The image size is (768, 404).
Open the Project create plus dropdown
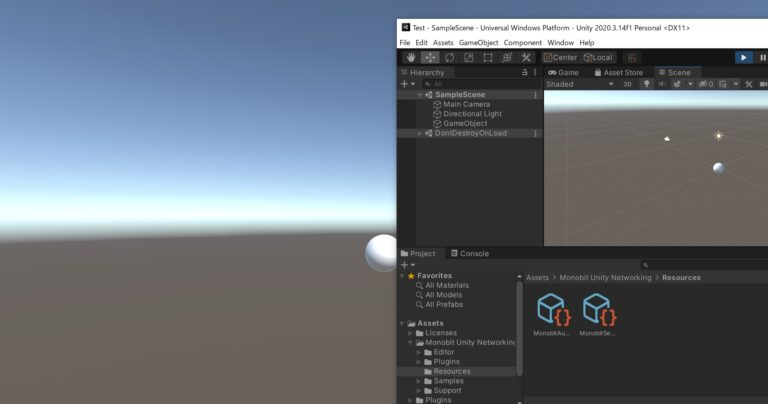[408, 265]
